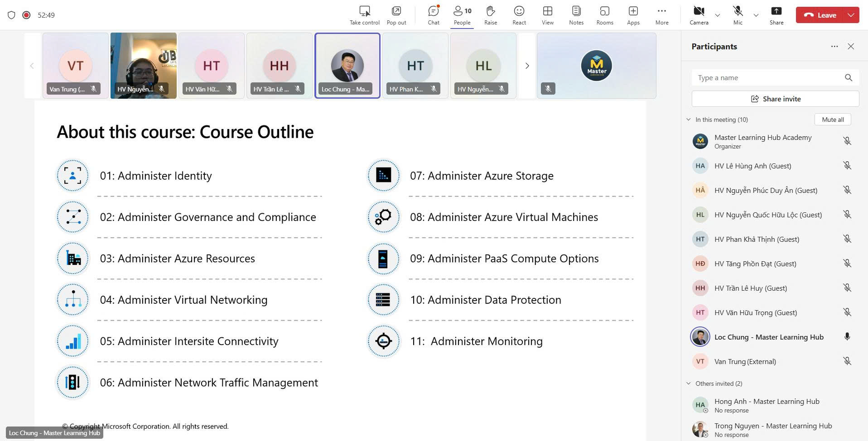
Task: Unmute the Mic
Action: click(738, 15)
